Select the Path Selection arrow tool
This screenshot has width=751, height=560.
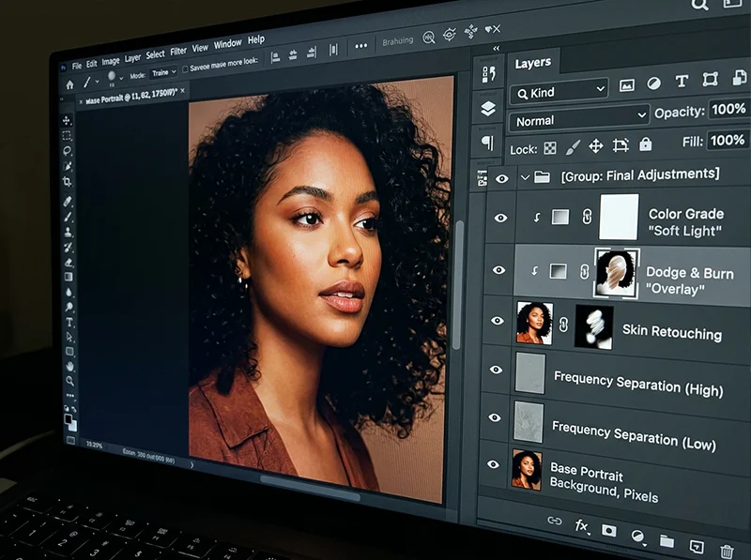pos(69,337)
